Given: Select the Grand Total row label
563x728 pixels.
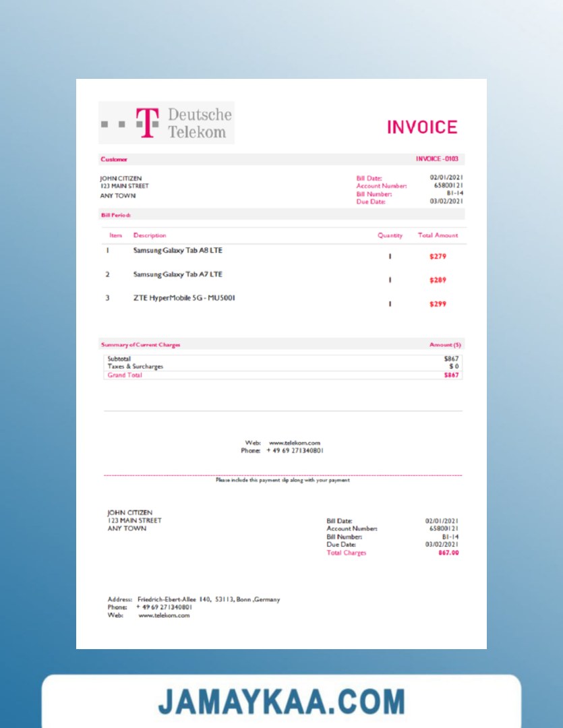Looking at the screenshot, I should pyautogui.click(x=125, y=375).
